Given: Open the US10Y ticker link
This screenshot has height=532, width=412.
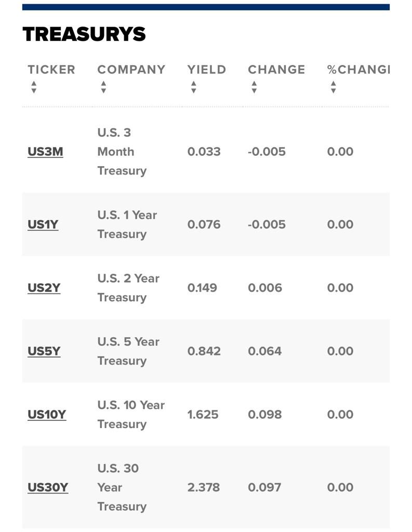Looking at the screenshot, I should tap(47, 415).
